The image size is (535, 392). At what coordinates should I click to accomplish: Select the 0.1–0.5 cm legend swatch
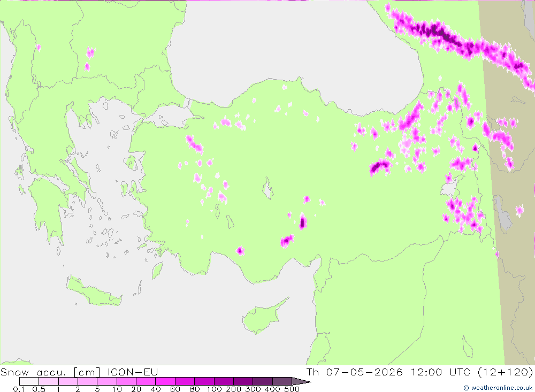tap(29, 381)
